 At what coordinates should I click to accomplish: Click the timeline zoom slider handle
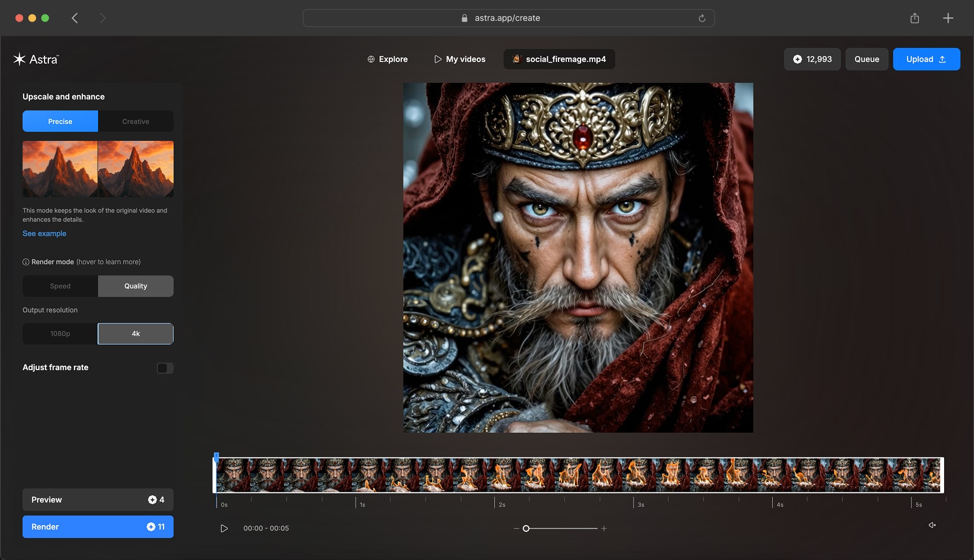click(x=526, y=528)
